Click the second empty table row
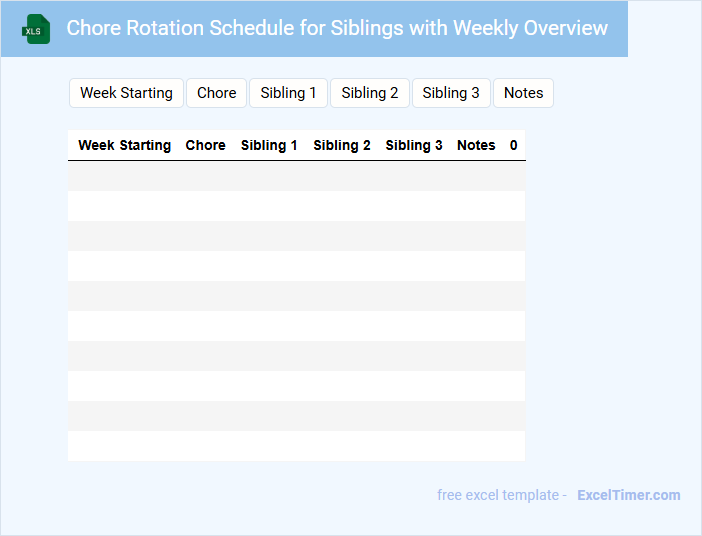 [296, 206]
